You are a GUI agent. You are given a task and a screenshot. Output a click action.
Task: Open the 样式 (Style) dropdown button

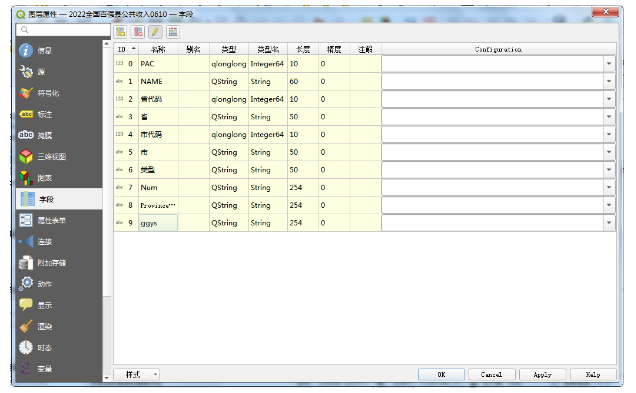pyautogui.click(x=137, y=374)
